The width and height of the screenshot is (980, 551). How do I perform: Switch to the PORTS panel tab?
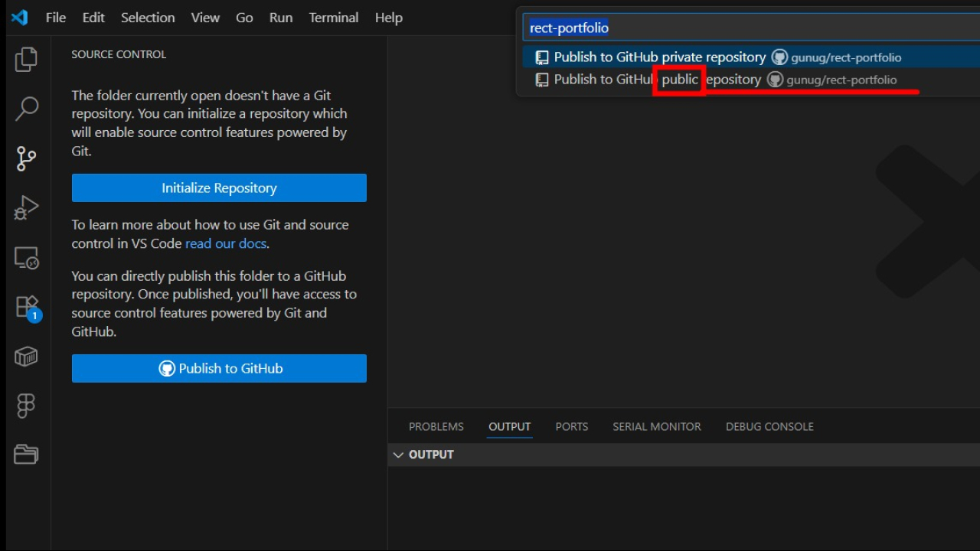[x=572, y=427]
